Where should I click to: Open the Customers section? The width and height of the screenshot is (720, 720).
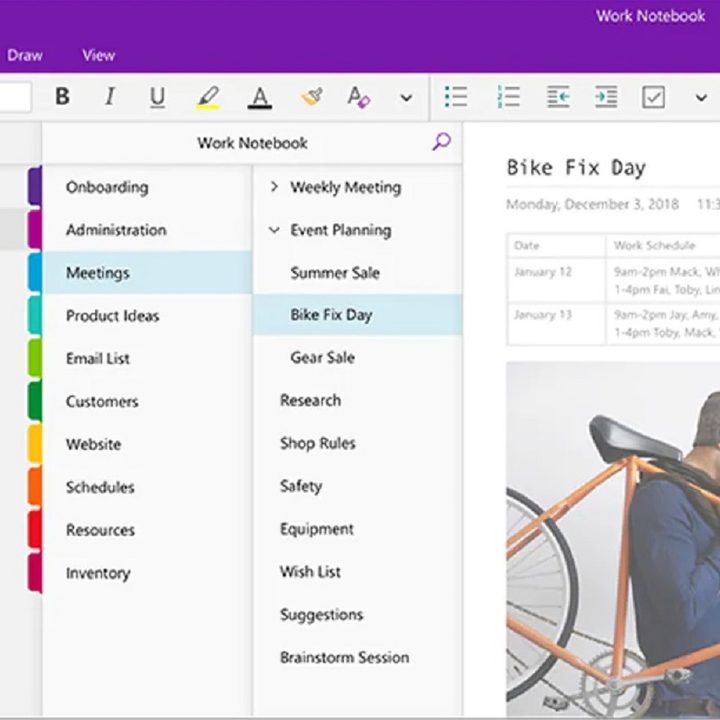pyautogui.click(x=148, y=401)
